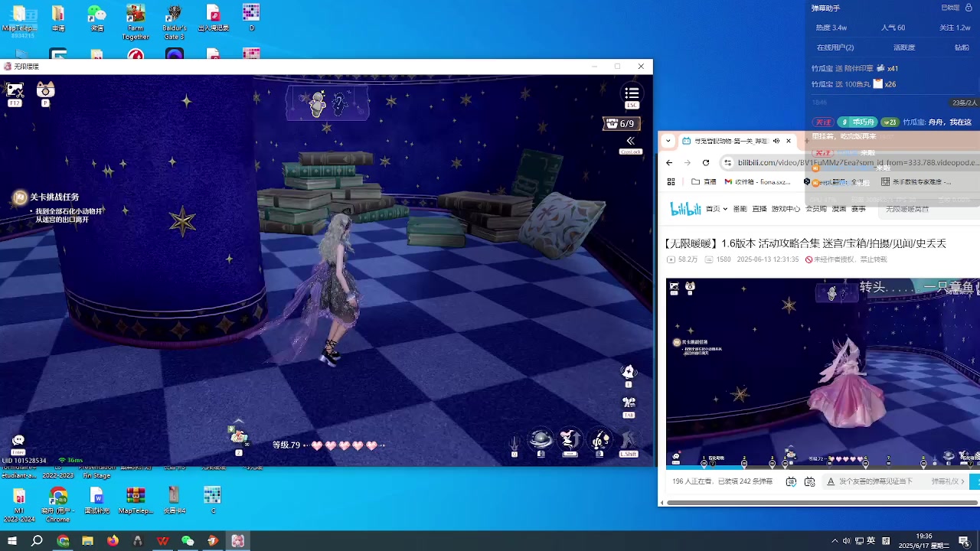Image resolution: width=980 pixels, height=551 pixels.
Task: Open the Chrome user shortcut on desktop
Action: pos(58,504)
